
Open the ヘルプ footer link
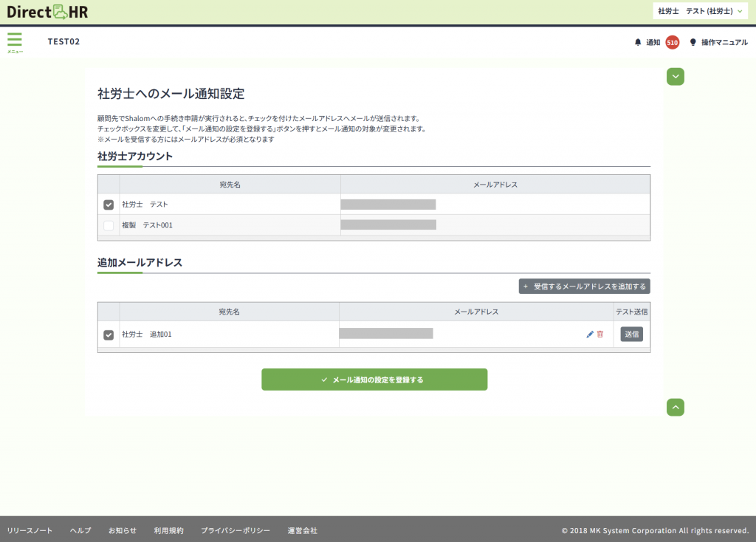pyautogui.click(x=80, y=530)
